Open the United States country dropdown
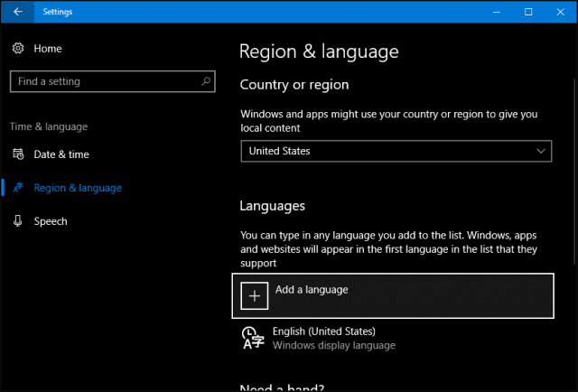The height and width of the screenshot is (392, 578). 396,151
